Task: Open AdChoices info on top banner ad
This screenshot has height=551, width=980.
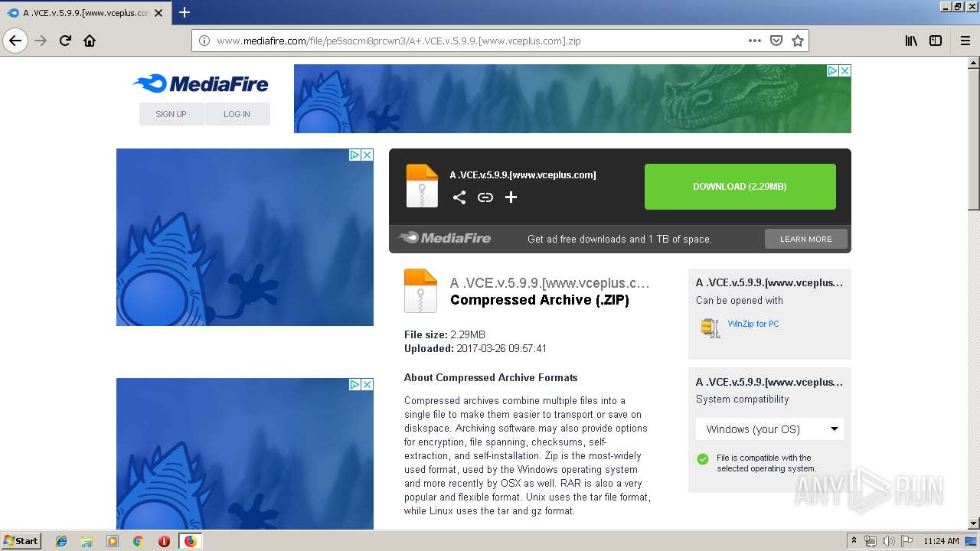Action: point(832,70)
